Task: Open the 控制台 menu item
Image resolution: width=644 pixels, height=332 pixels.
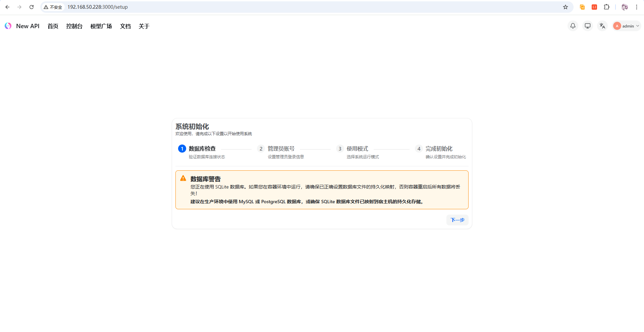Action: point(74,26)
